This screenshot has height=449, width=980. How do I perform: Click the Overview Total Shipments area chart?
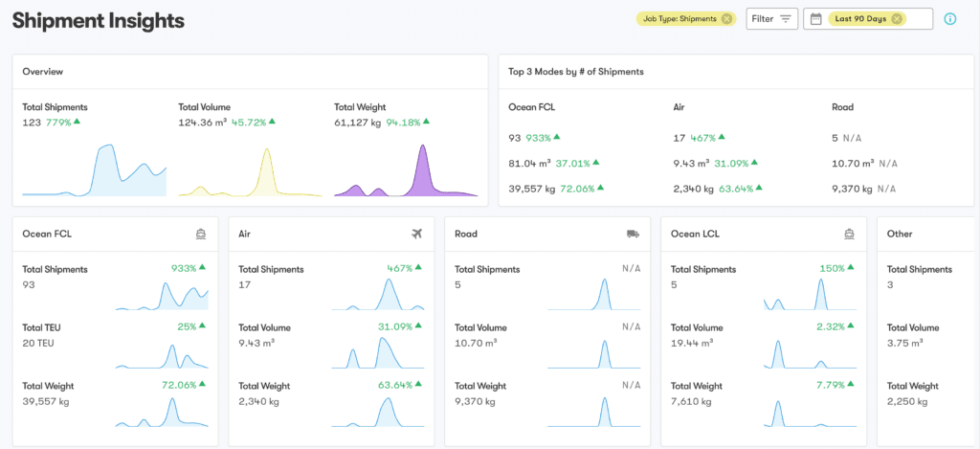coord(95,170)
